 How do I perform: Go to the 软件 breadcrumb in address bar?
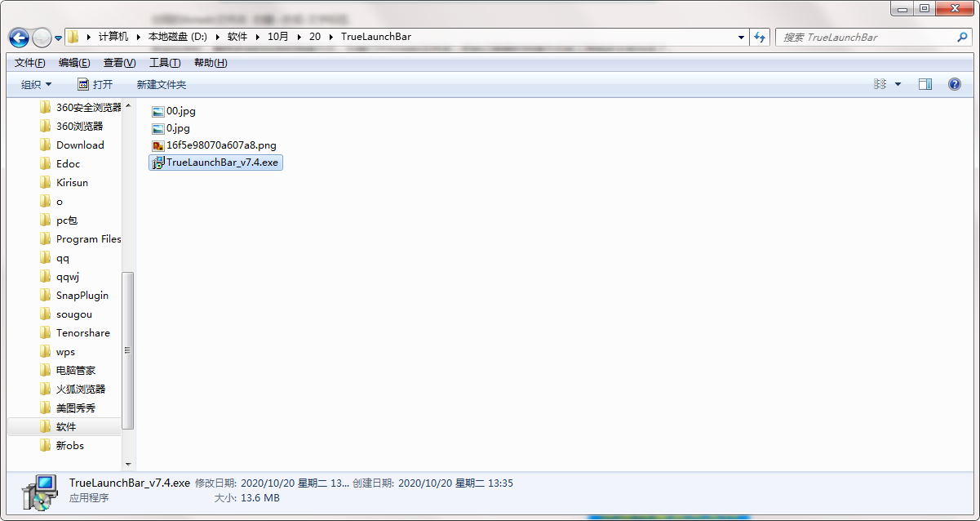coord(237,38)
